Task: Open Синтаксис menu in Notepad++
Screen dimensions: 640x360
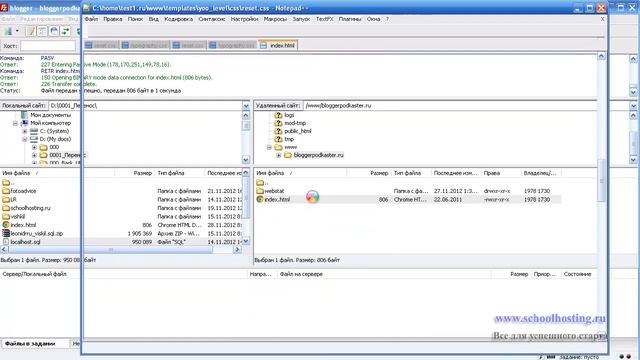Action: click(211, 19)
